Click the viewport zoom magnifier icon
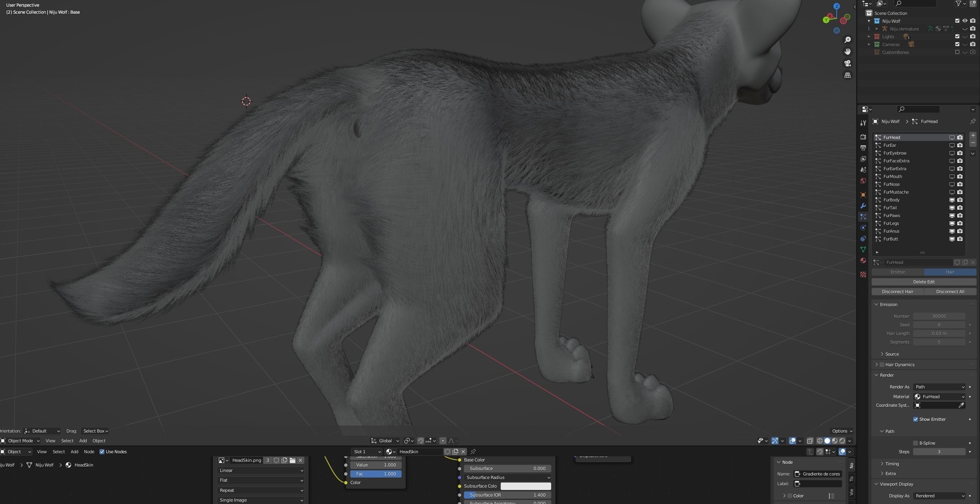The image size is (980, 504). (x=848, y=40)
